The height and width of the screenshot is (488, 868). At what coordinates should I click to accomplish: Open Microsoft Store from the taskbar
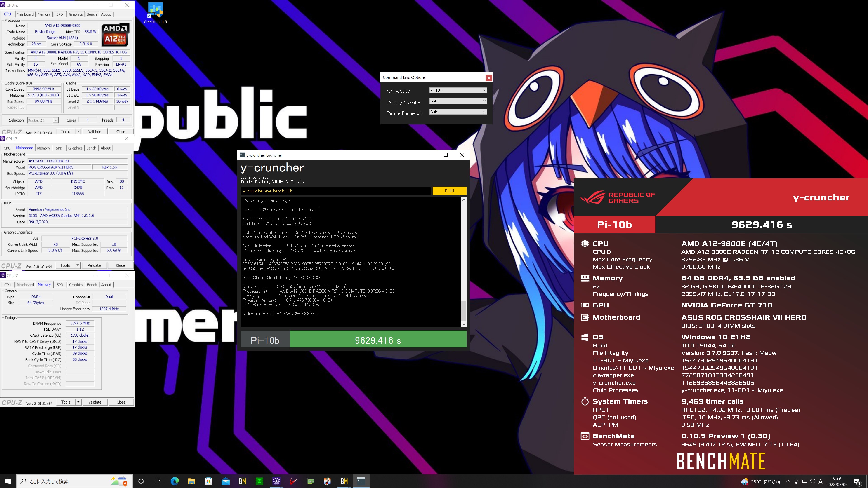point(209,481)
